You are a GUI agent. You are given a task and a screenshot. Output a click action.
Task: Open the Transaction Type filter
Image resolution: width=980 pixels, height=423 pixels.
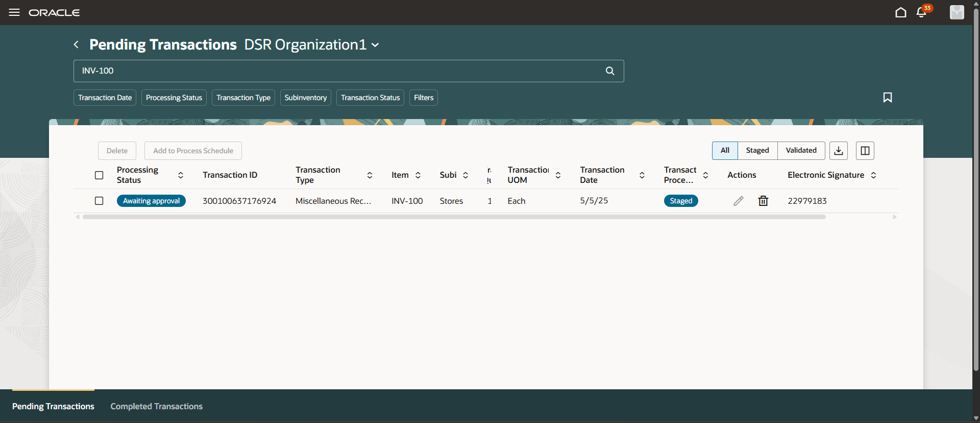point(243,98)
